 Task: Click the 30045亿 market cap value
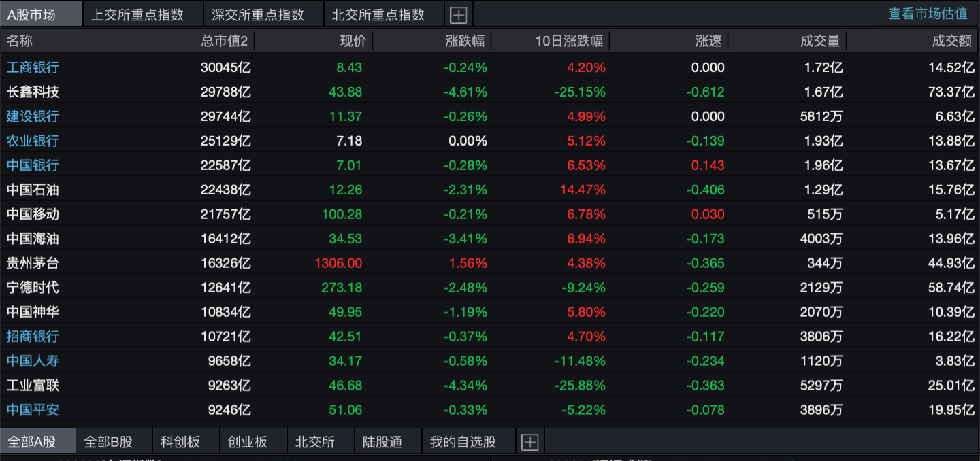pos(226,67)
